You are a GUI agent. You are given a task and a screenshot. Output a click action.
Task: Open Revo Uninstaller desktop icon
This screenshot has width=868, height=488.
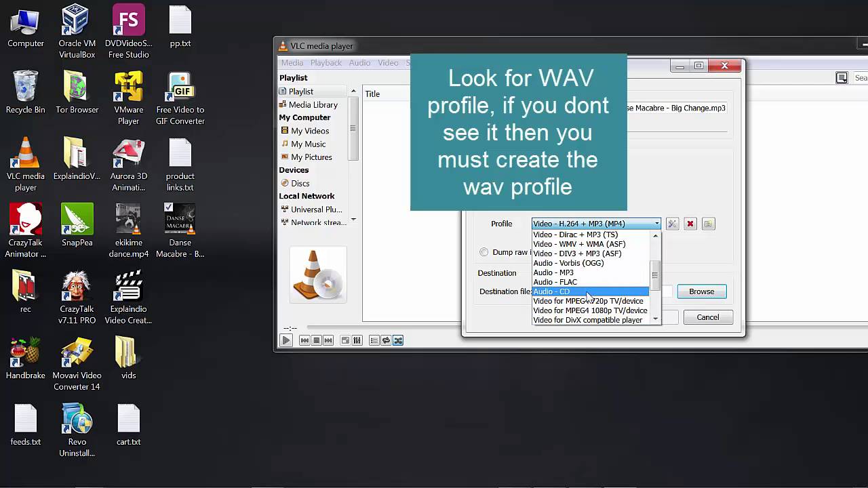[x=77, y=430]
